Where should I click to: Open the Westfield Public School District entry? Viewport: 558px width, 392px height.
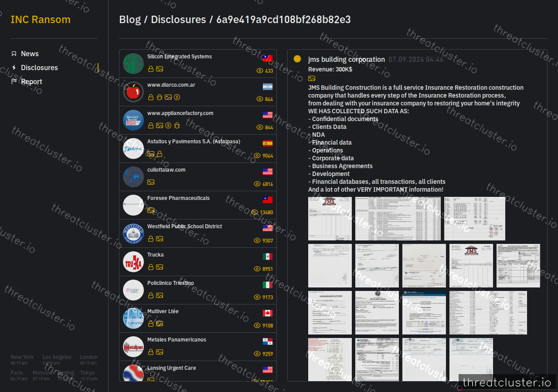(x=198, y=233)
